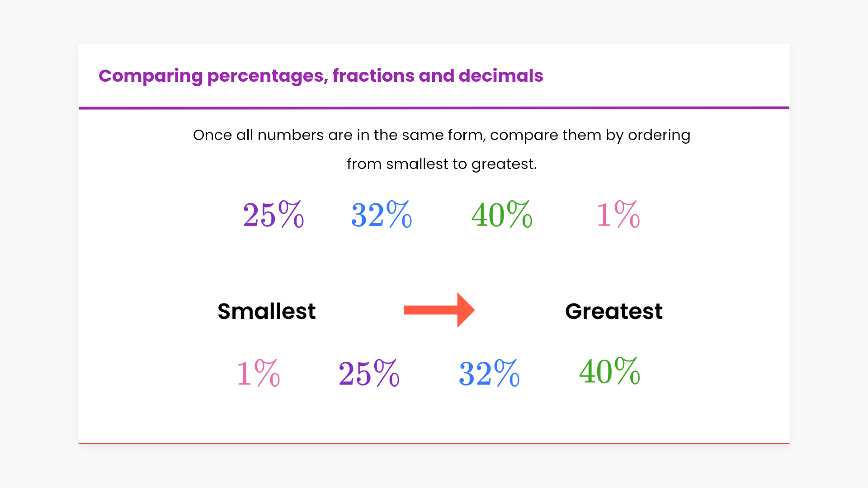Click the line "from smallest to greatest."
This screenshot has height=488, width=868.
click(442, 164)
